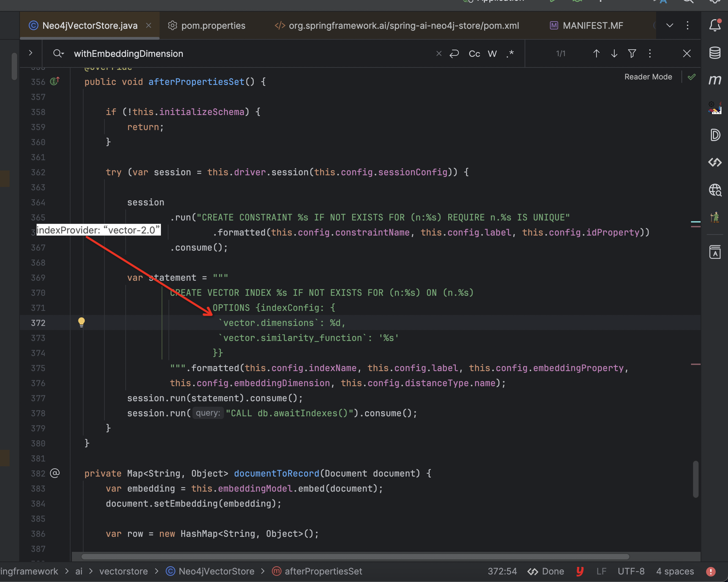The height and width of the screenshot is (582, 728).
Task: Insert new line in search field
Action: (x=454, y=54)
